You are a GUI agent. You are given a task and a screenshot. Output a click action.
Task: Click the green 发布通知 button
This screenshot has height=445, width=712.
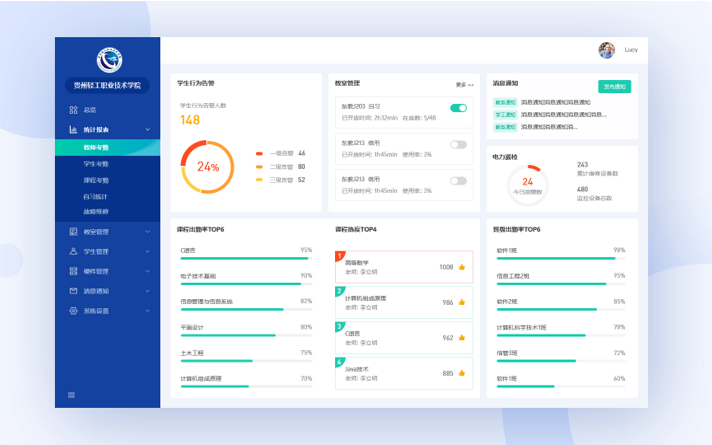tap(614, 86)
